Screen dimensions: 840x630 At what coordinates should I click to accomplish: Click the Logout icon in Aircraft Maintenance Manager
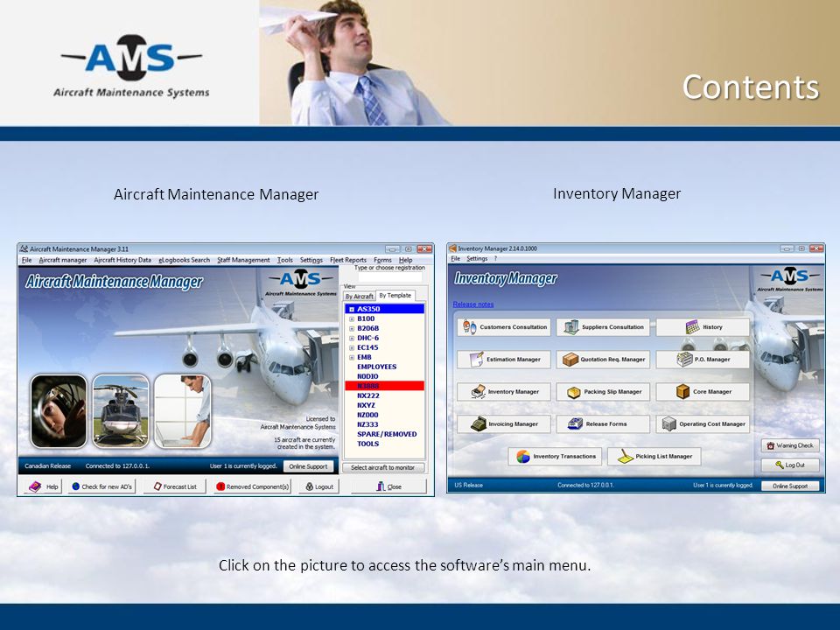click(x=310, y=486)
